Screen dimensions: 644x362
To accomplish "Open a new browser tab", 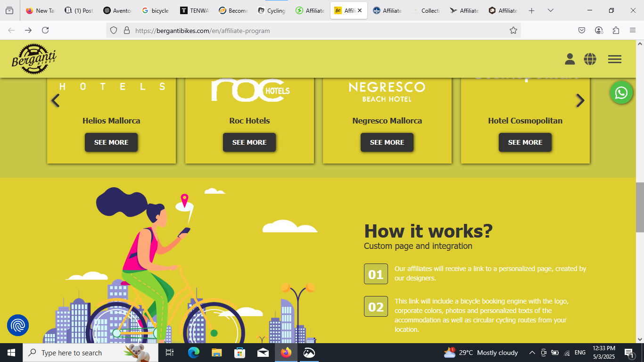I will click(532, 10).
